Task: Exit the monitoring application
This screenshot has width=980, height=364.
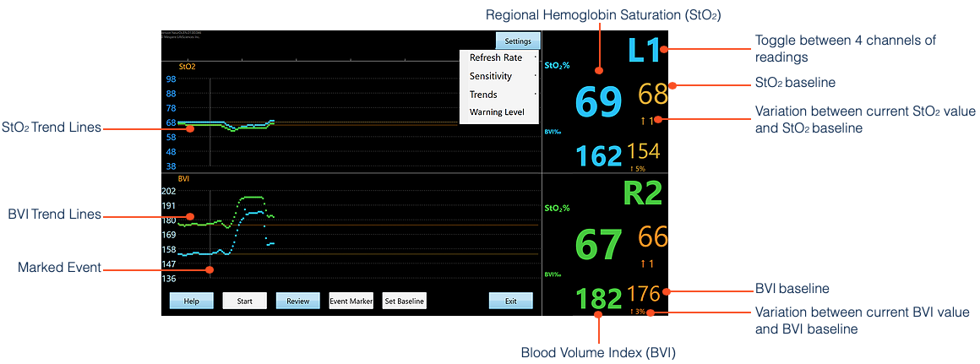Action: (510, 301)
